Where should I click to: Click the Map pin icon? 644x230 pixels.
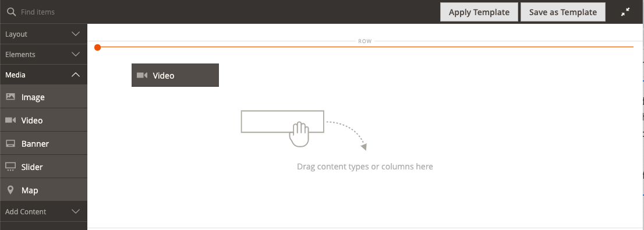[x=10, y=190]
